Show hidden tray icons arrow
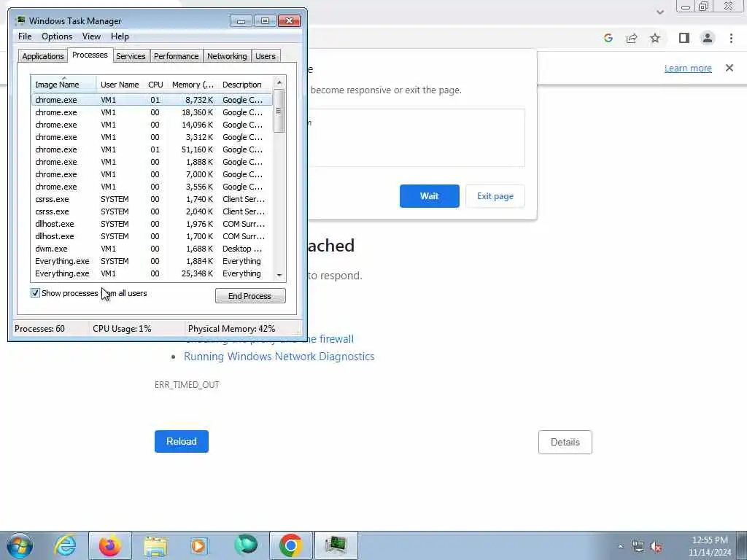747x560 pixels. click(620, 547)
